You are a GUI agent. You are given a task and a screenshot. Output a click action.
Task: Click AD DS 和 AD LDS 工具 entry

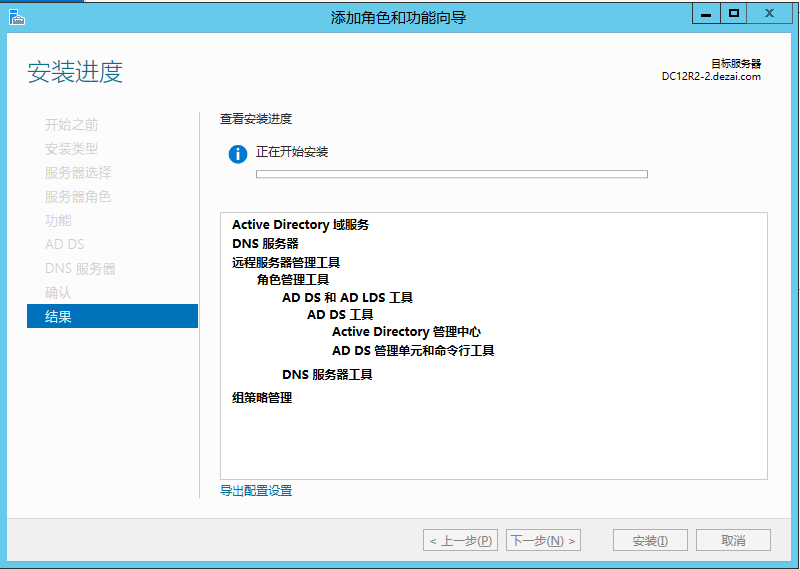(x=347, y=298)
